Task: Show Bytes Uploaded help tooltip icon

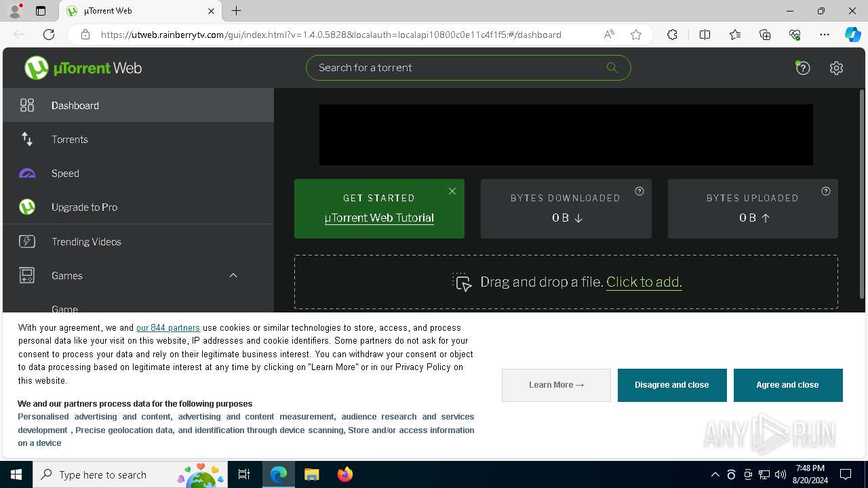Action: [826, 191]
